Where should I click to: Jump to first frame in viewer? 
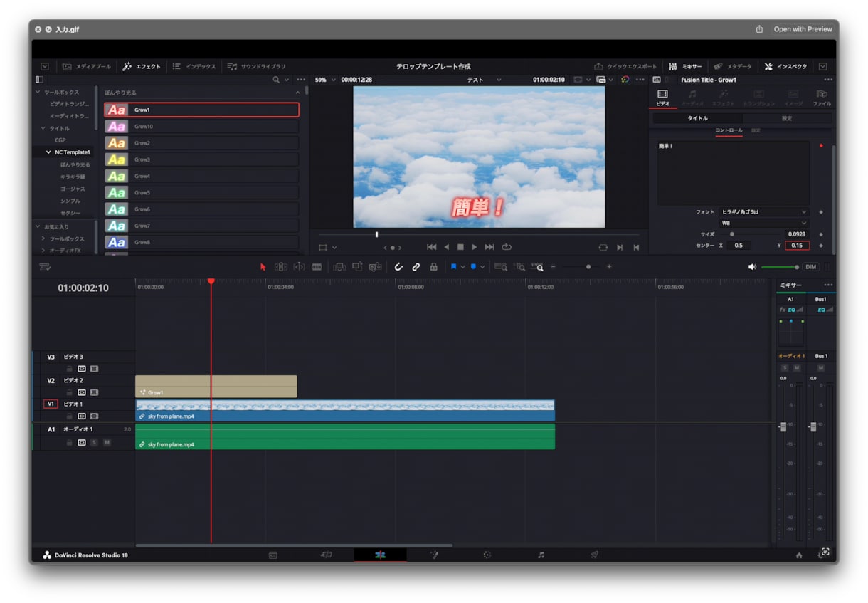[431, 247]
